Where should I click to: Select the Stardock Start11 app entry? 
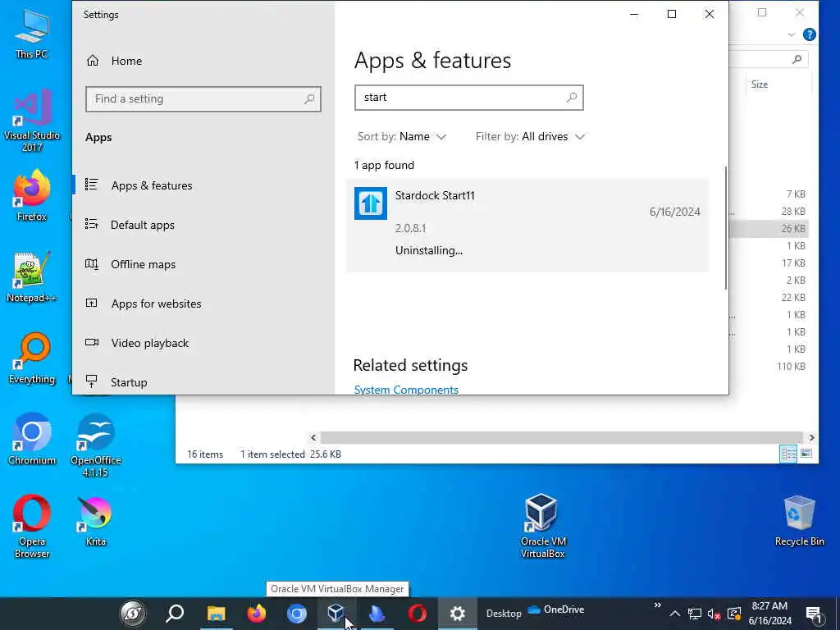click(x=527, y=225)
